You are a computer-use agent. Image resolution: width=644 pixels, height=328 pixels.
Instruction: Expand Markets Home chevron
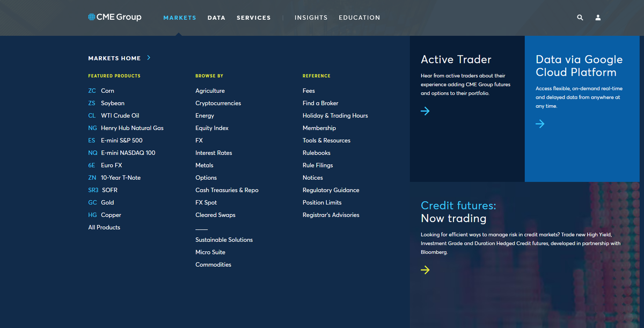click(149, 57)
